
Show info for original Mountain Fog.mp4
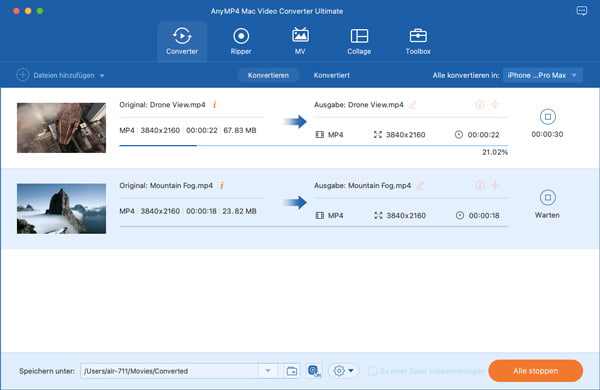click(x=222, y=185)
